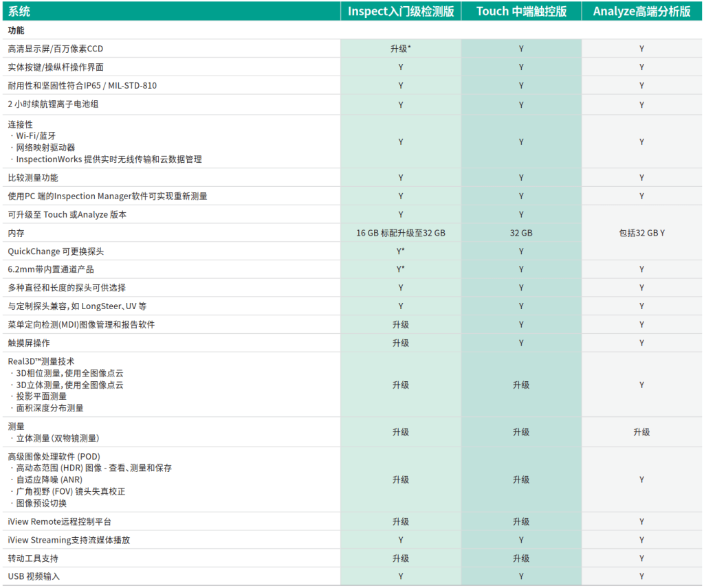Select 实体按键/操纵杆操作界面 row label
704x588 pixels.
(x=56, y=67)
